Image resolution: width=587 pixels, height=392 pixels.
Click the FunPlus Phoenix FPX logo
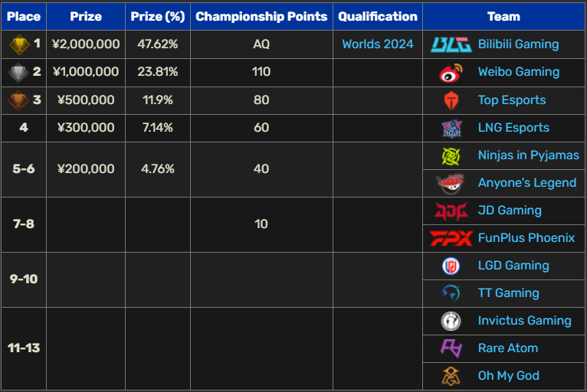(451, 238)
